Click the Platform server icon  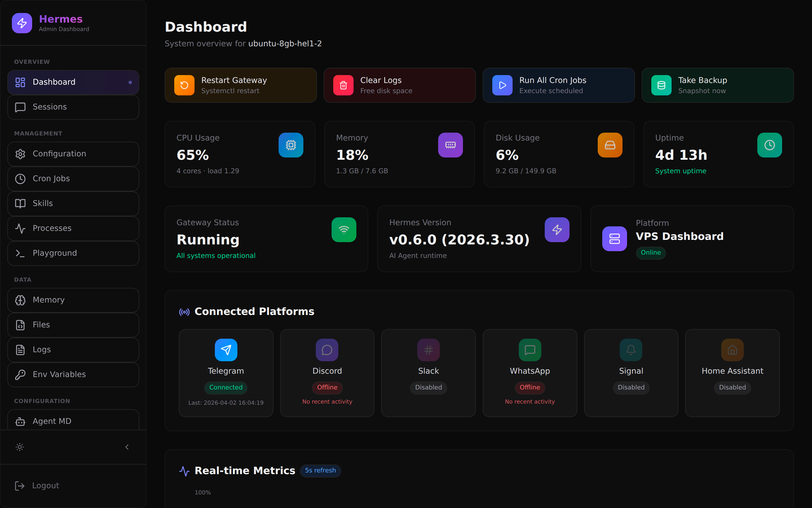point(615,239)
